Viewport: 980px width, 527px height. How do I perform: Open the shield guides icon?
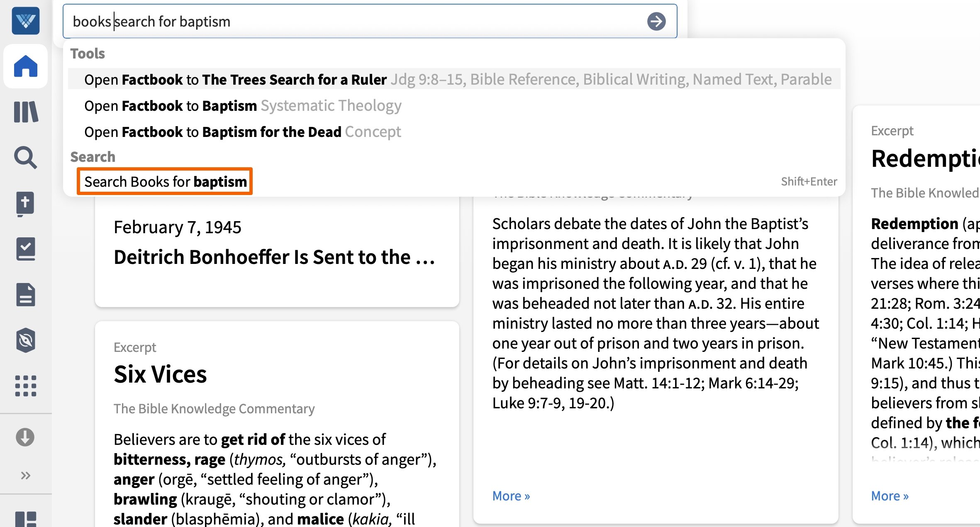26,340
